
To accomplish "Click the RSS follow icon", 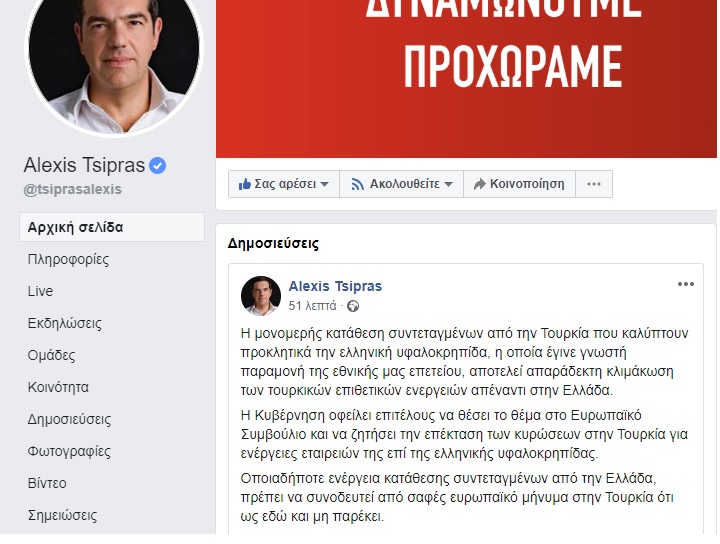I will click(357, 184).
